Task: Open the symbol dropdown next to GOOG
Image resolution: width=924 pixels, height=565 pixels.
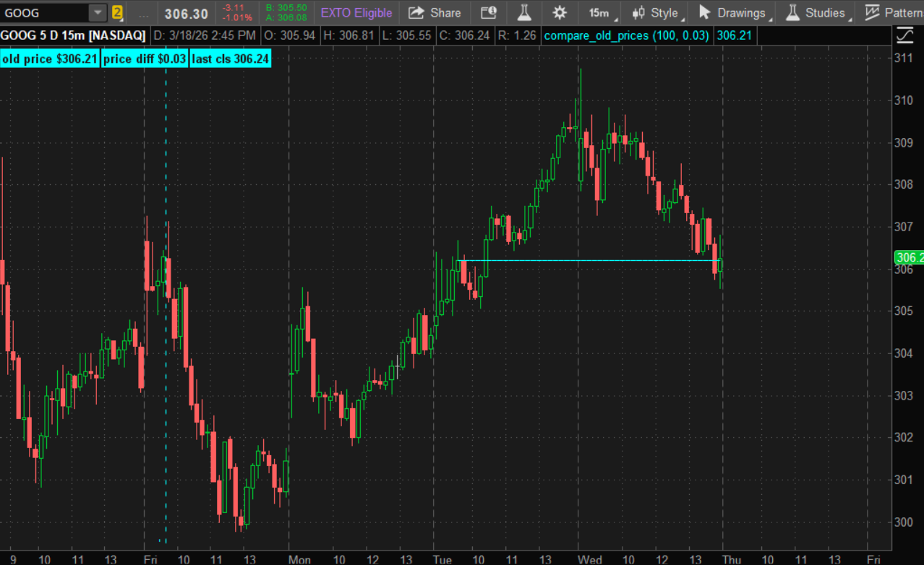Action: pyautogui.click(x=97, y=13)
